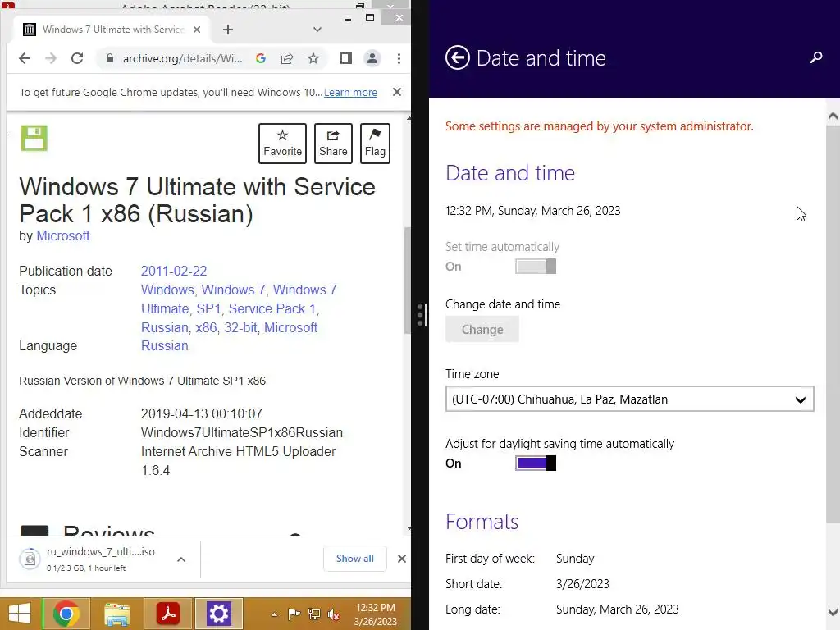Click the muted volume tray icon
The height and width of the screenshot is (630, 840).
click(333, 614)
